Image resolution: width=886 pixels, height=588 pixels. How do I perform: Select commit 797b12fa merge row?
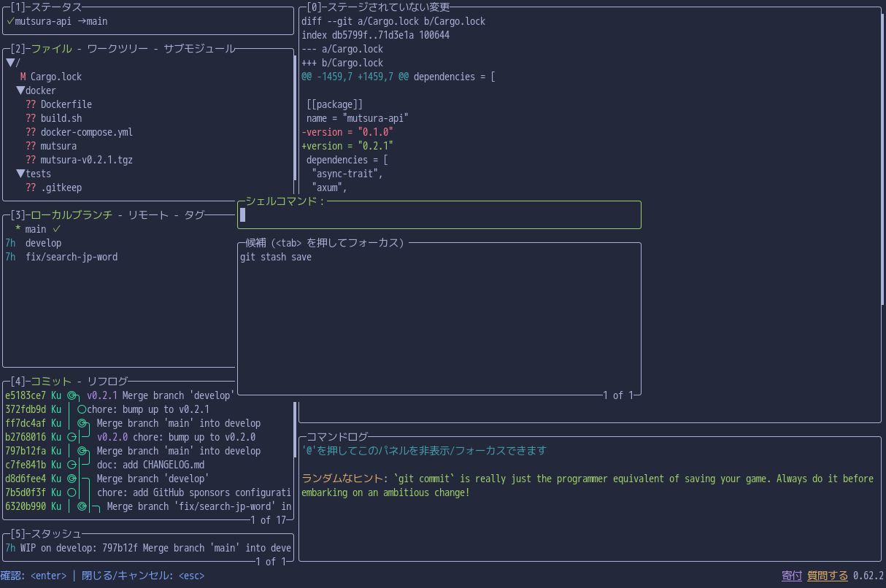(148, 451)
